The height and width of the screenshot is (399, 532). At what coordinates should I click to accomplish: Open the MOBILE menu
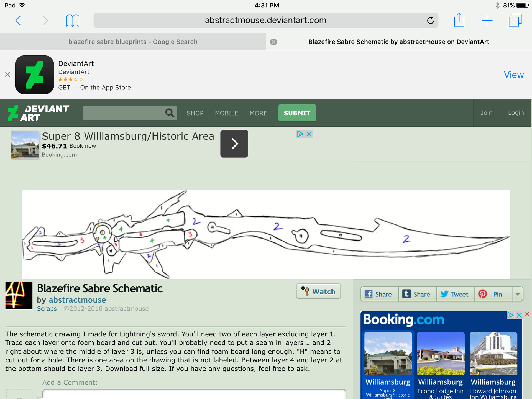click(x=227, y=113)
